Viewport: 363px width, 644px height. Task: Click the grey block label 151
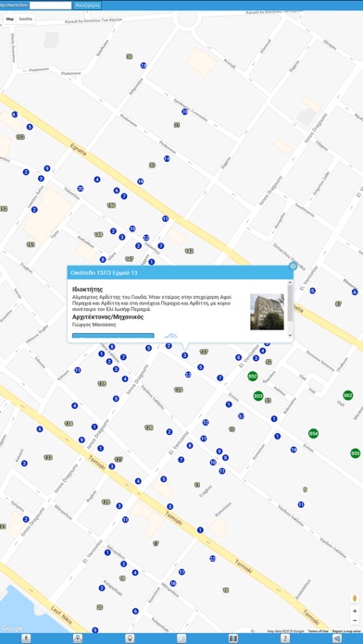[x=31, y=244]
